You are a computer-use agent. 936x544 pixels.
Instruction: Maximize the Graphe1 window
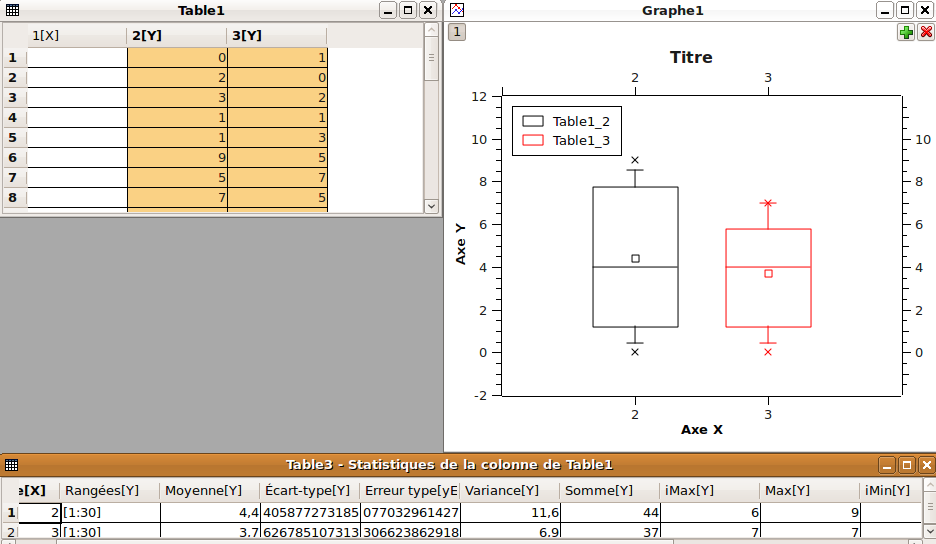(x=905, y=10)
